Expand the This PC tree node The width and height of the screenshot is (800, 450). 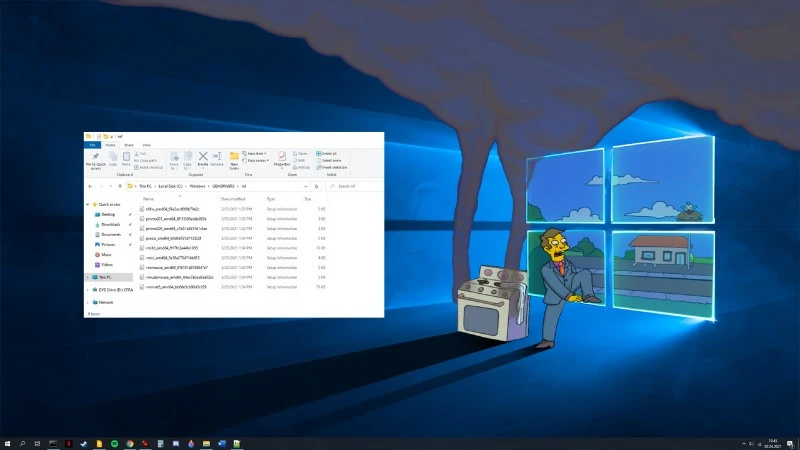pos(87,277)
